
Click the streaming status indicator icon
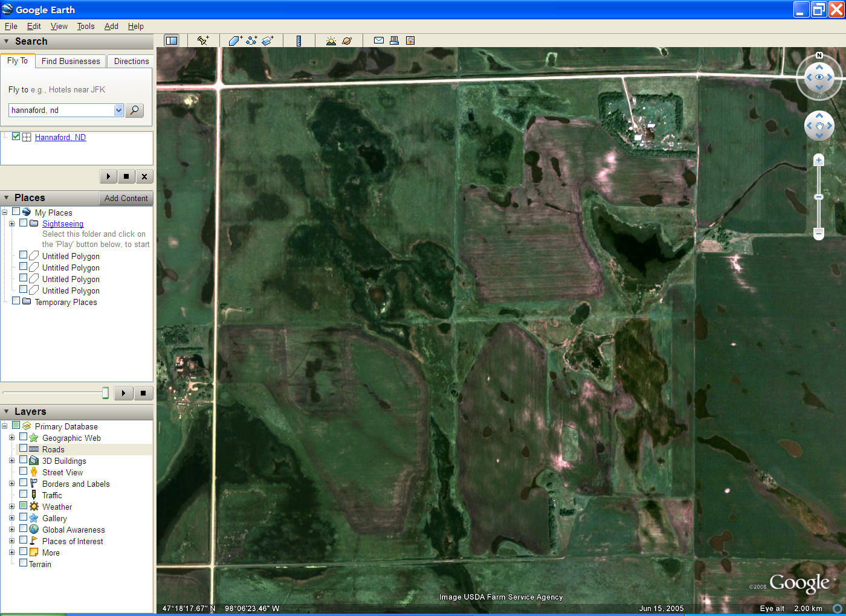click(x=838, y=608)
